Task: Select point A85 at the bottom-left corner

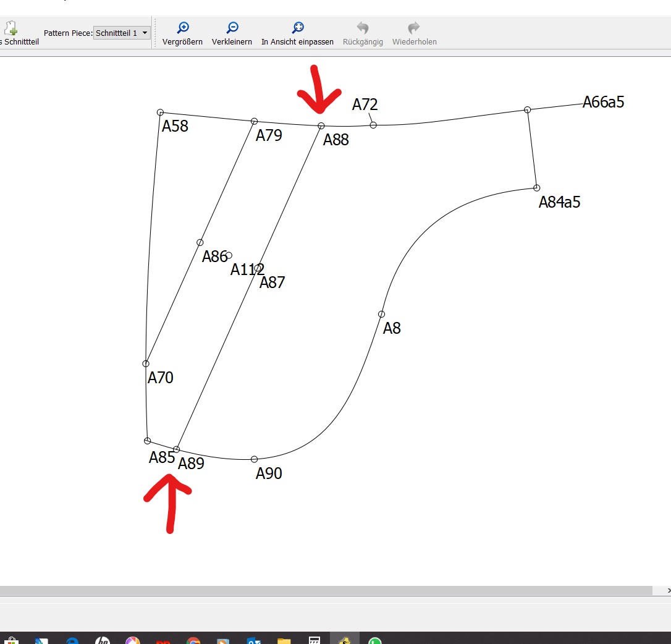Action: (x=147, y=441)
